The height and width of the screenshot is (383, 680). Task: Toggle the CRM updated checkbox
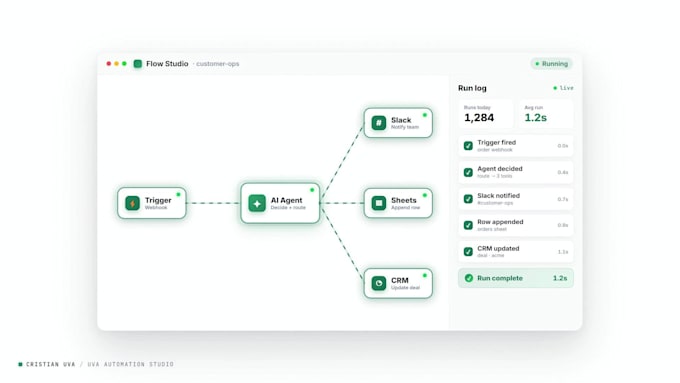pos(468,252)
